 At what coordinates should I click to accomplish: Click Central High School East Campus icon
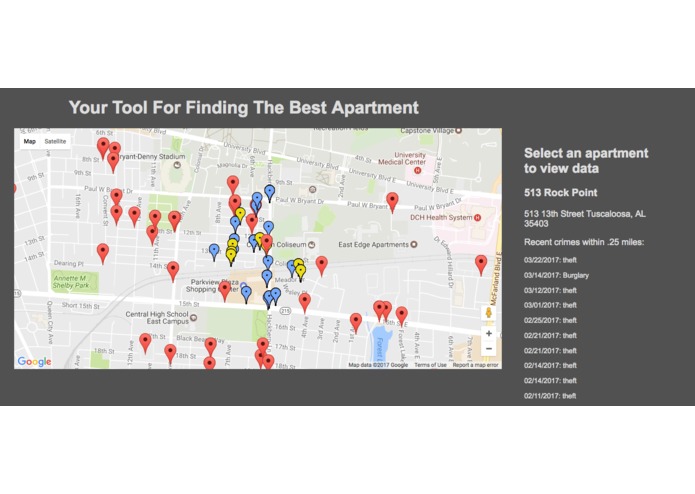[x=194, y=318]
